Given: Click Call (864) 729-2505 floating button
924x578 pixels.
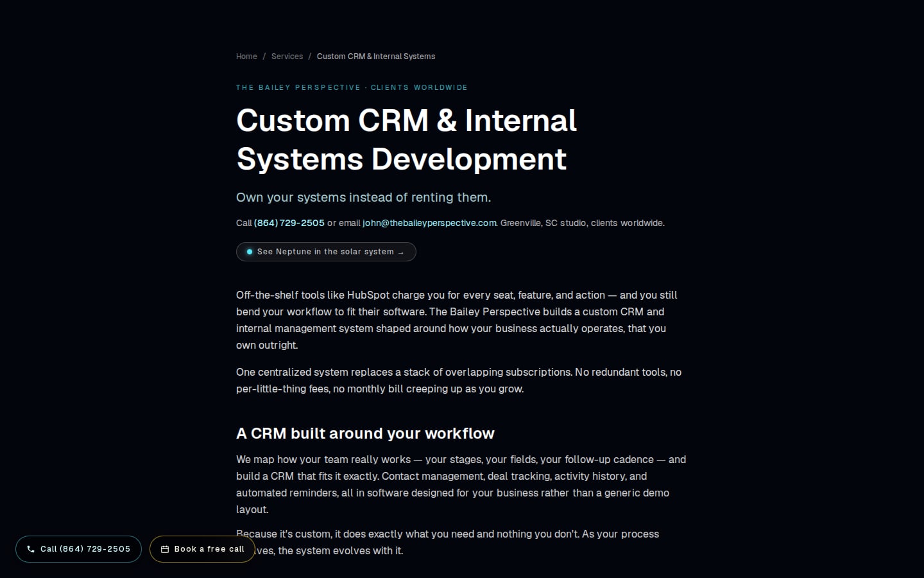Looking at the screenshot, I should tap(78, 549).
